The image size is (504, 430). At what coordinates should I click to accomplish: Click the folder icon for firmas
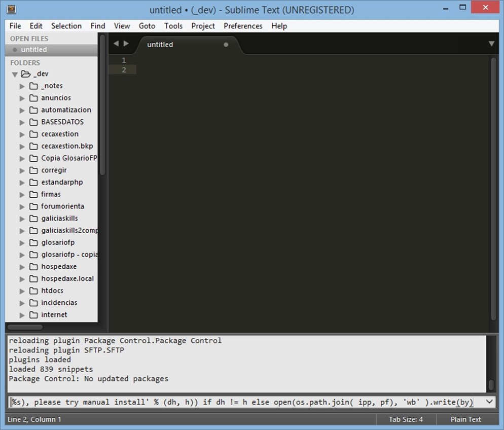33,194
